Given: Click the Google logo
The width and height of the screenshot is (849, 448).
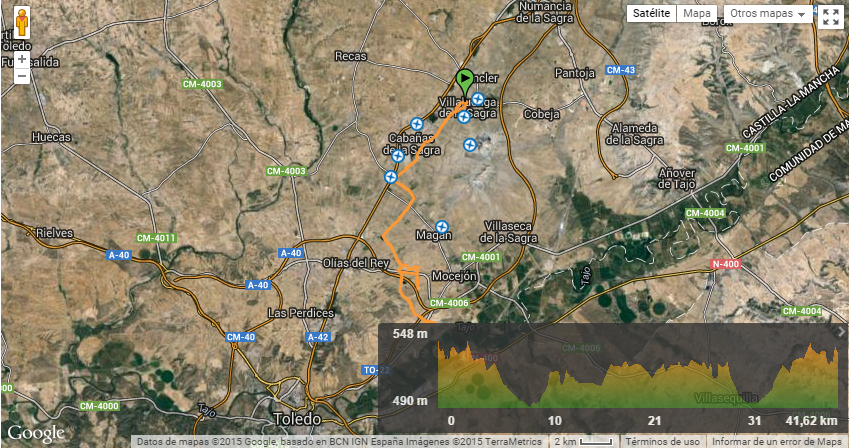Looking at the screenshot, I should (36, 433).
